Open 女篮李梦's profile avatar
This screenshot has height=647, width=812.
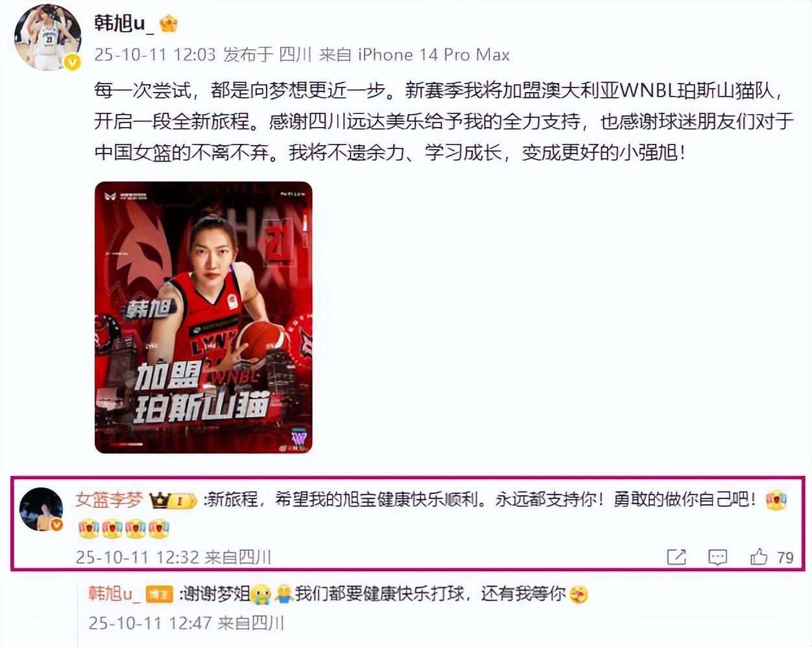coord(42,509)
